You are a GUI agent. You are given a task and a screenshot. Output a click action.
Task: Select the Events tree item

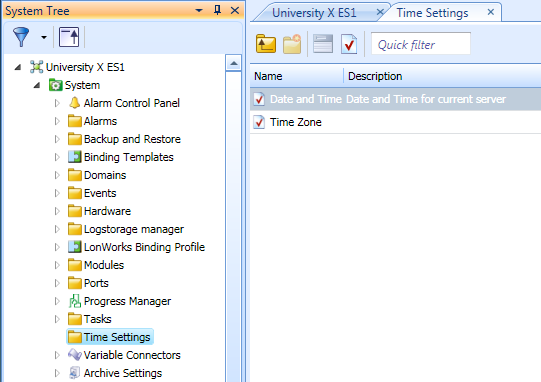[100, 193]
